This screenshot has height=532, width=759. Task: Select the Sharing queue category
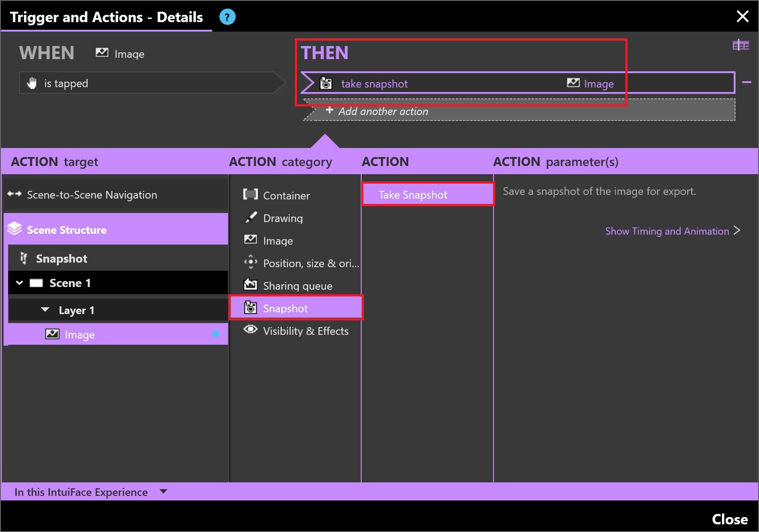297,286
